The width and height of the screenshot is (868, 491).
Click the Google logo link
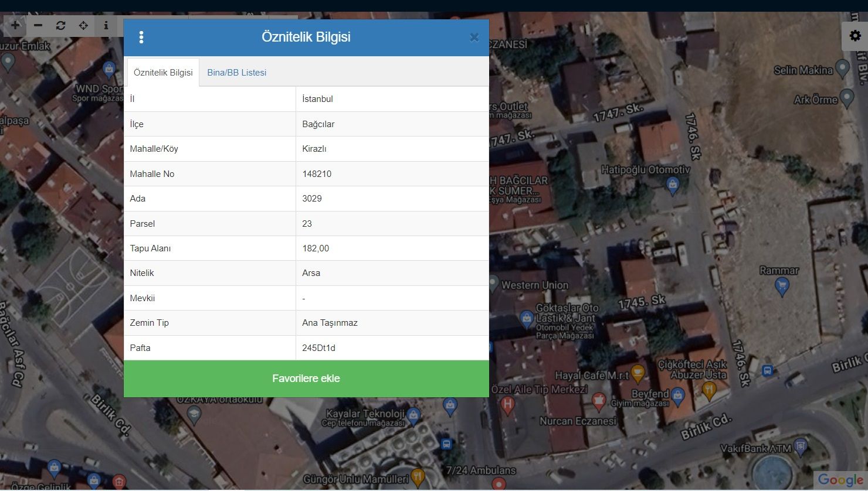coord(840,479)
